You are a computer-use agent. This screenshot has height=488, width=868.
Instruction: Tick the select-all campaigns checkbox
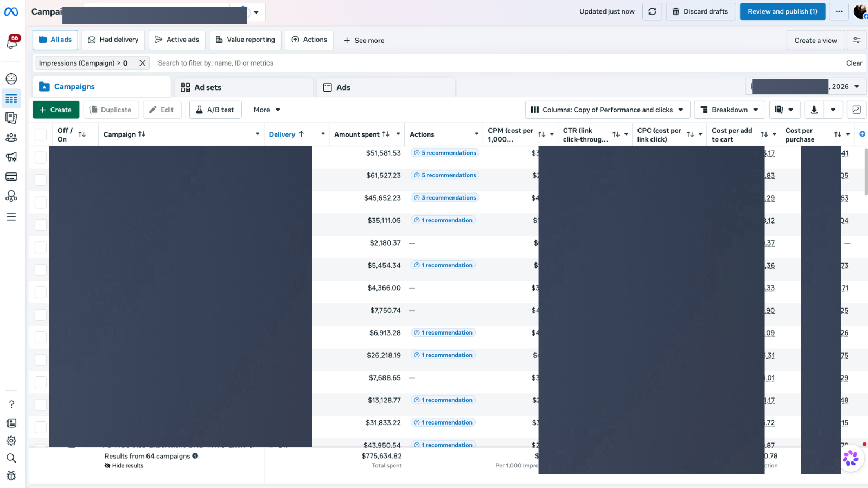click(x=41, y=134)
